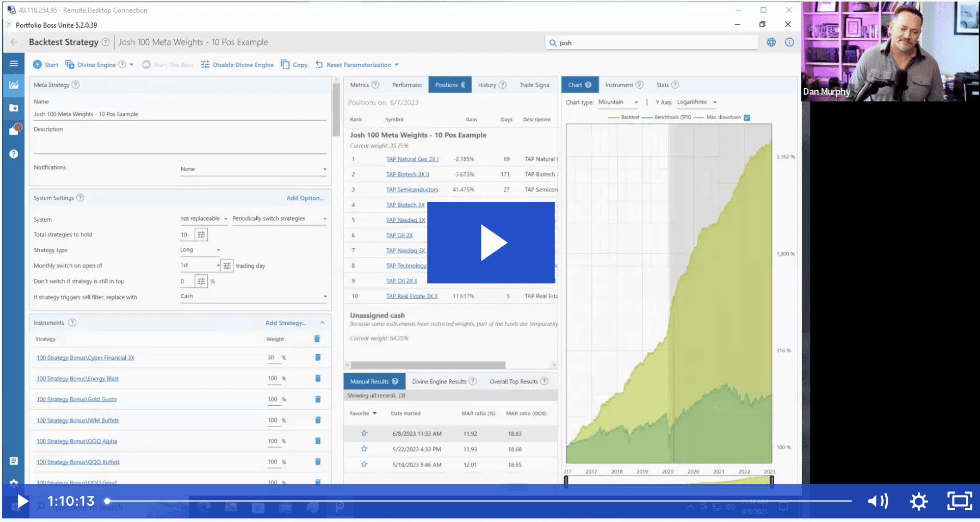This screenshot has width=980, height=522.
Task: Copy the strategy with Copy button
Action: [x=294, y=65]
